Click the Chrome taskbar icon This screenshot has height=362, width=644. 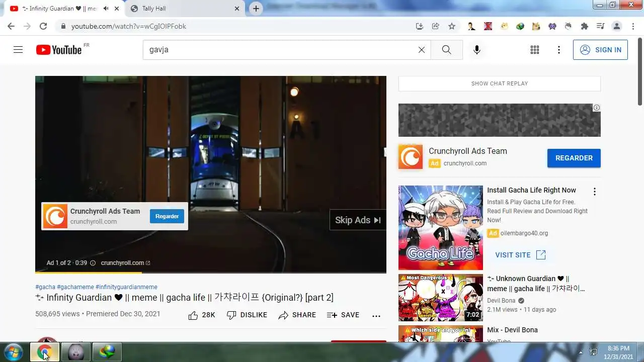(45, 352)
